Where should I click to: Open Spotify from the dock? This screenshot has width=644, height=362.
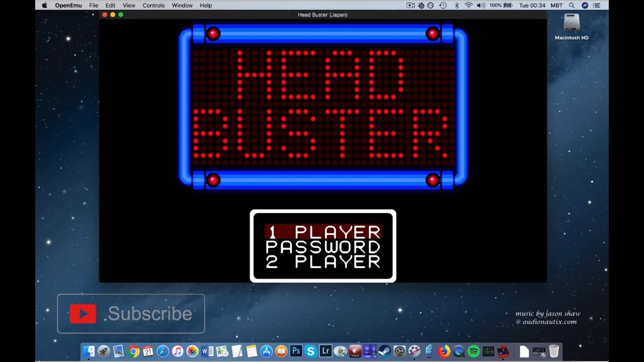(473, 351)
